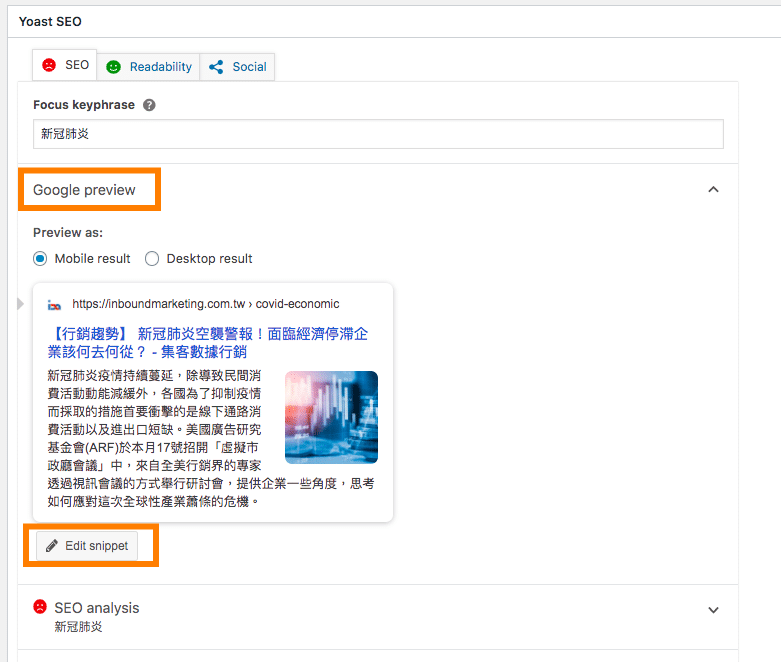Open the SEO tab

coord(65,65)
